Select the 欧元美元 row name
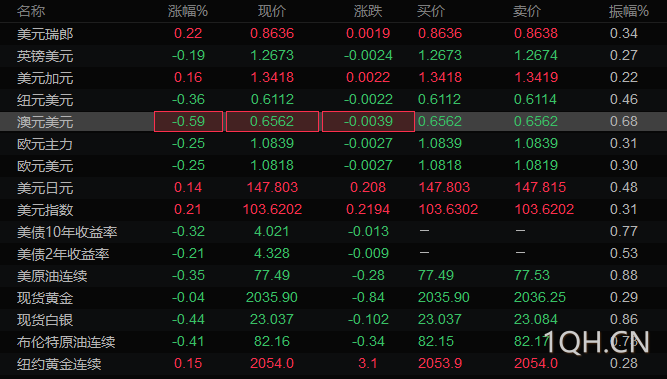 (x=45, y=166)
